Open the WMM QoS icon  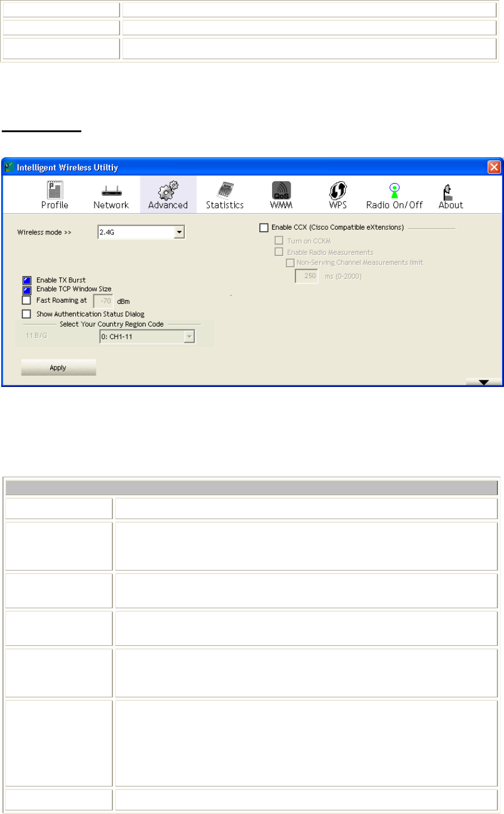[x=282, y=190]
